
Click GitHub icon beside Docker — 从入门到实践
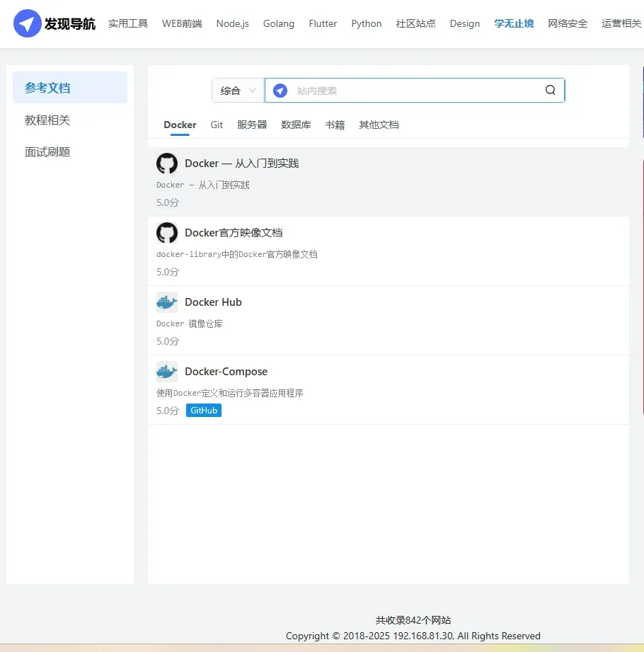tap(167, 164)
